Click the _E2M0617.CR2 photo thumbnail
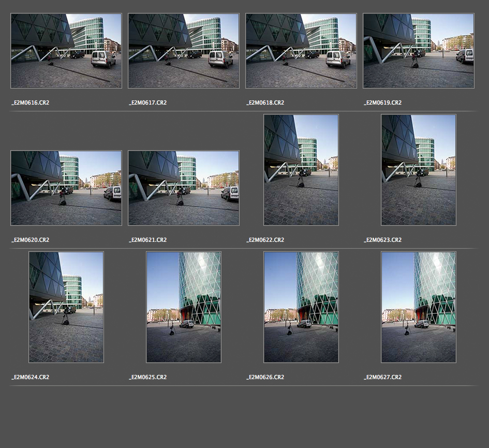This screenshot has height=448, width=489. pyautogui.click(x=184, y=51)
